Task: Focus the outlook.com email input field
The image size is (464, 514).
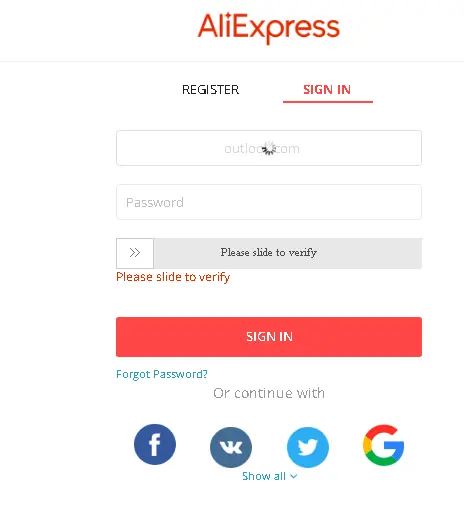Action: tap(269, 148)
